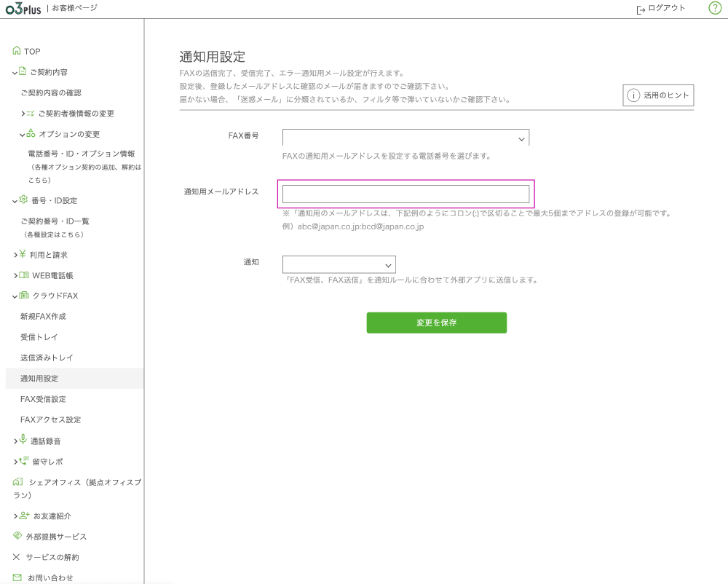This screenshot has width=728, height=584.
Task: Open 新規FAX作成 menu item
Action: pyautogui.click(x=43, y=317)
